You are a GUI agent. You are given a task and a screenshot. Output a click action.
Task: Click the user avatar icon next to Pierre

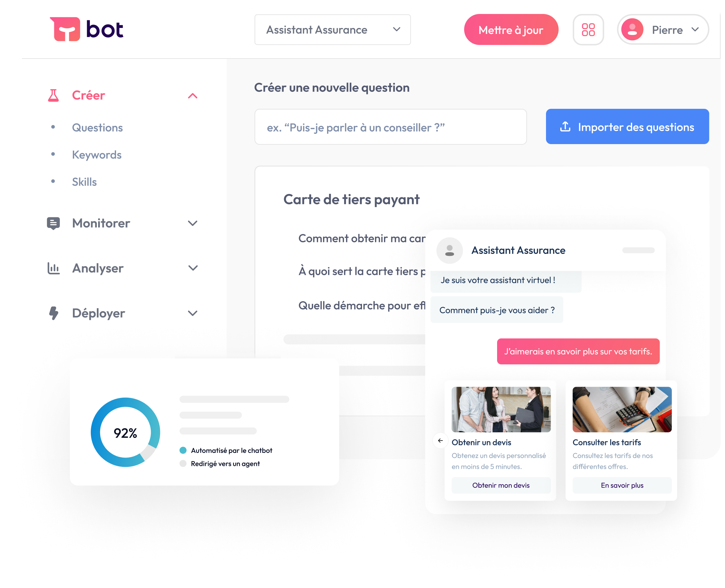(x=632, y=29)
